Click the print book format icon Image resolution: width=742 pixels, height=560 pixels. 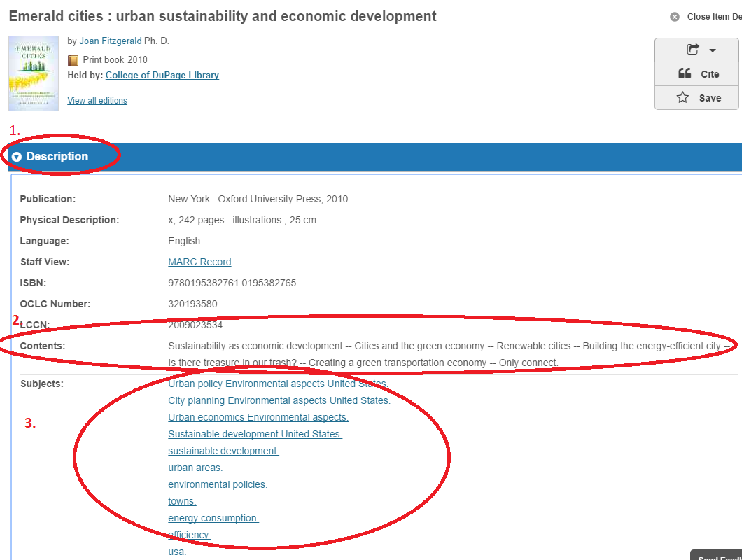73,60
